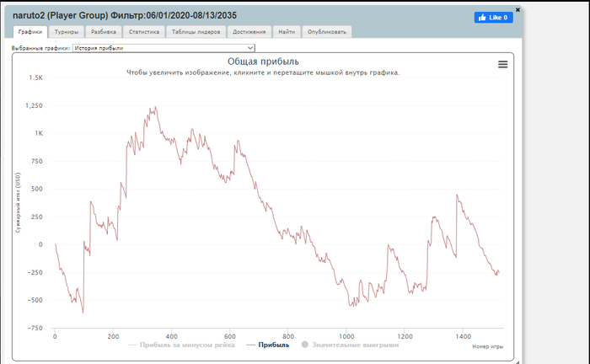Click the 1,250 y-axis label

[34, 105]
